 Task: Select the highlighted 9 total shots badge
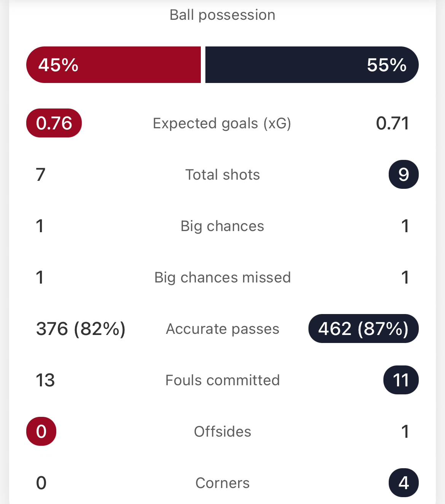[404, 174]
